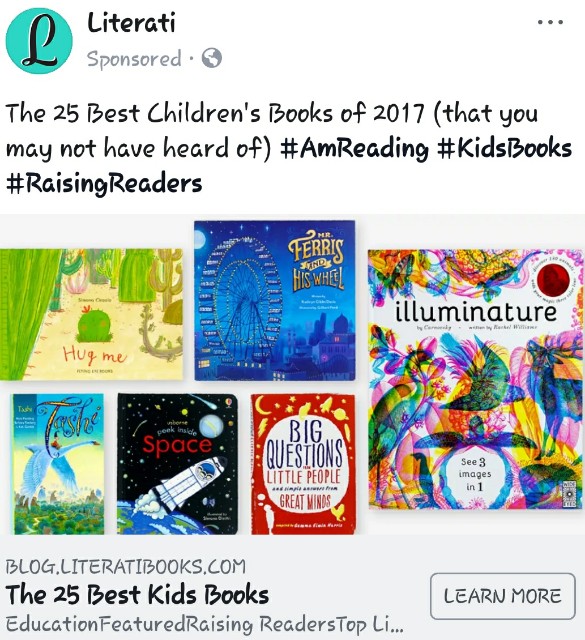
Task: Click The 25 Best Kids Books headline
Action: 137,594
